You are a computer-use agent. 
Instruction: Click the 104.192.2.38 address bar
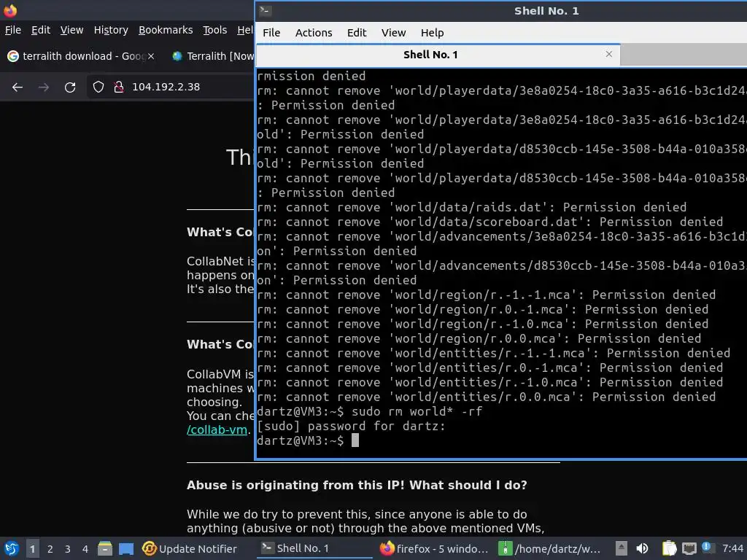tap(166, 87)
